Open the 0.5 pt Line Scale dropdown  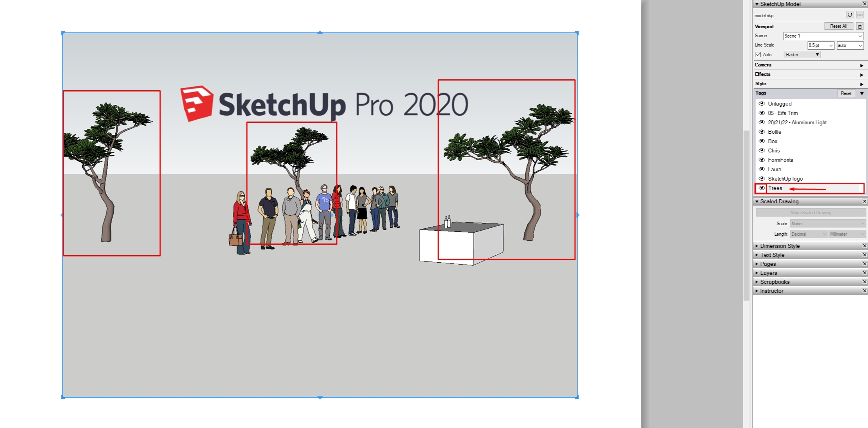tap(821, 45)
